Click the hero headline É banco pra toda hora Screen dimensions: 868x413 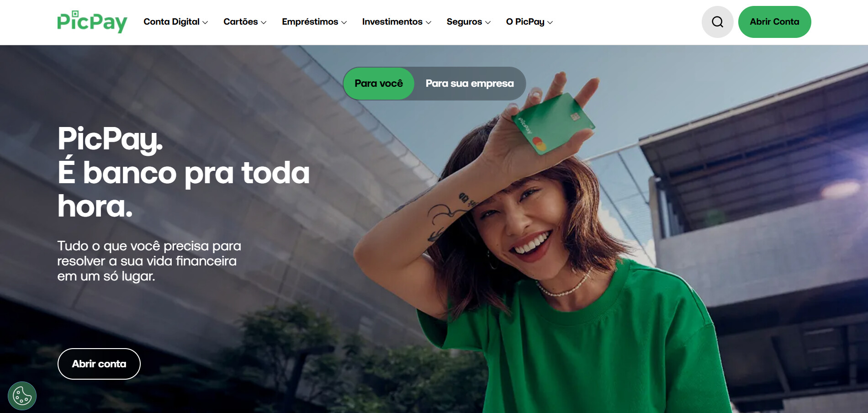click(183, 173)
